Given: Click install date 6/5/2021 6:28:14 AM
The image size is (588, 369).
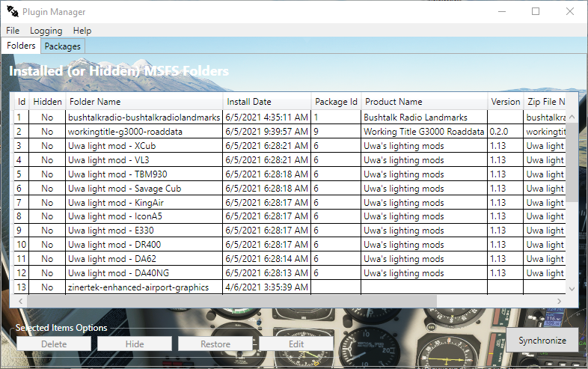Looking at the screenshot, I should coord(266,259).
